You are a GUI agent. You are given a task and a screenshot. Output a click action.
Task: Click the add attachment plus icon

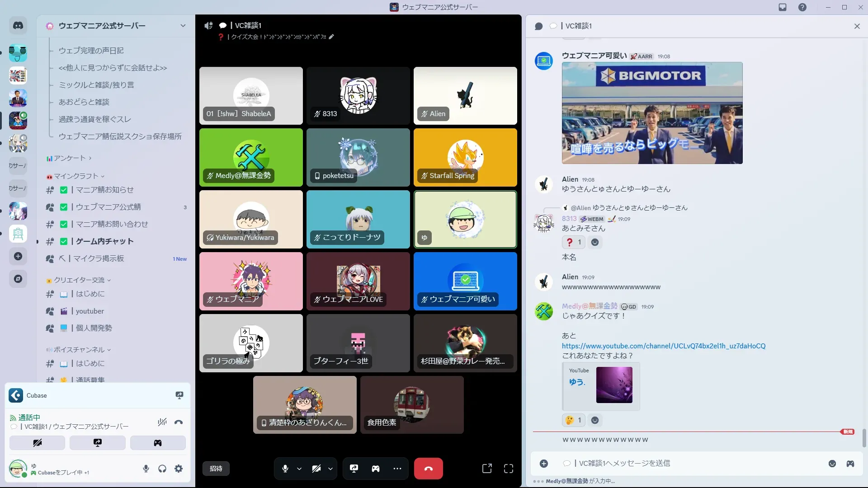[x=544, y=464]
